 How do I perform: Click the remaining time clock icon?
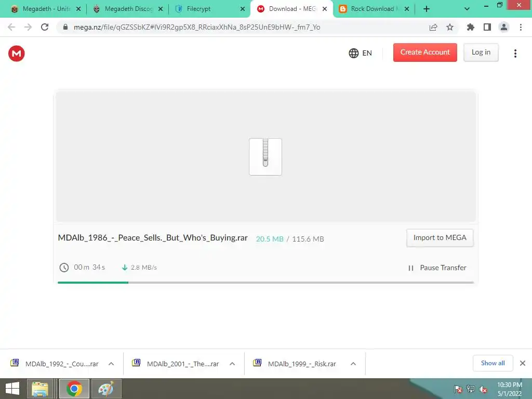[64, 268]
